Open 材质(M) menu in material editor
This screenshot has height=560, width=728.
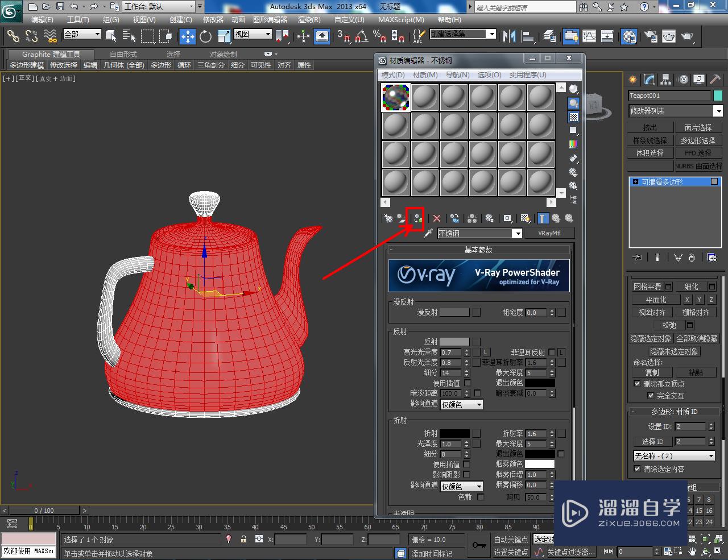tap(425, 75)
